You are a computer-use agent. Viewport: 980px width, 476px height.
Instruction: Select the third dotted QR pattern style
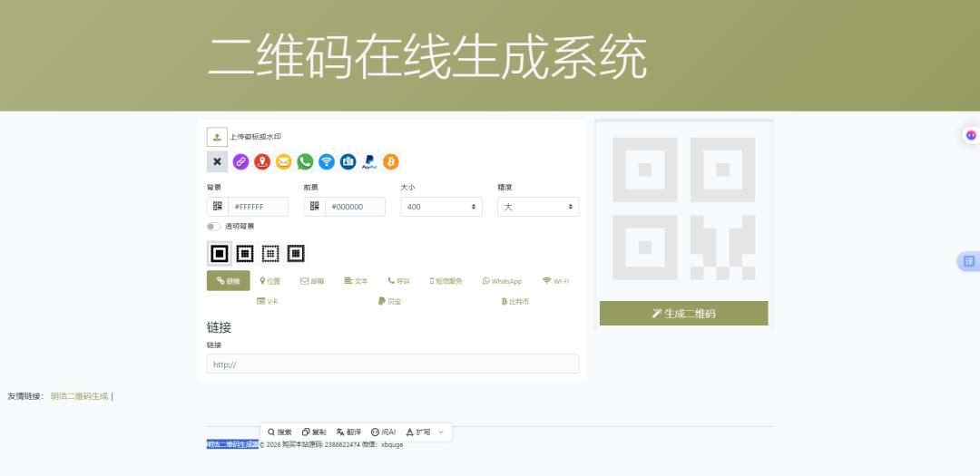coord(270,254)
